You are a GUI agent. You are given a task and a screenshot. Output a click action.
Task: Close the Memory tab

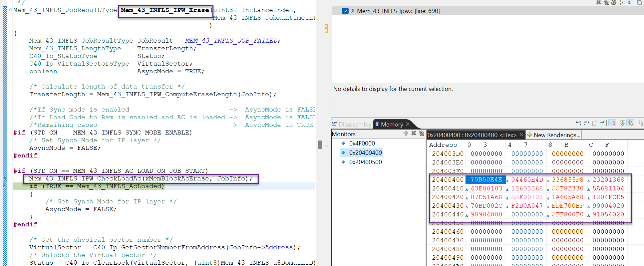pyautogui.click(x=408, y=124)
